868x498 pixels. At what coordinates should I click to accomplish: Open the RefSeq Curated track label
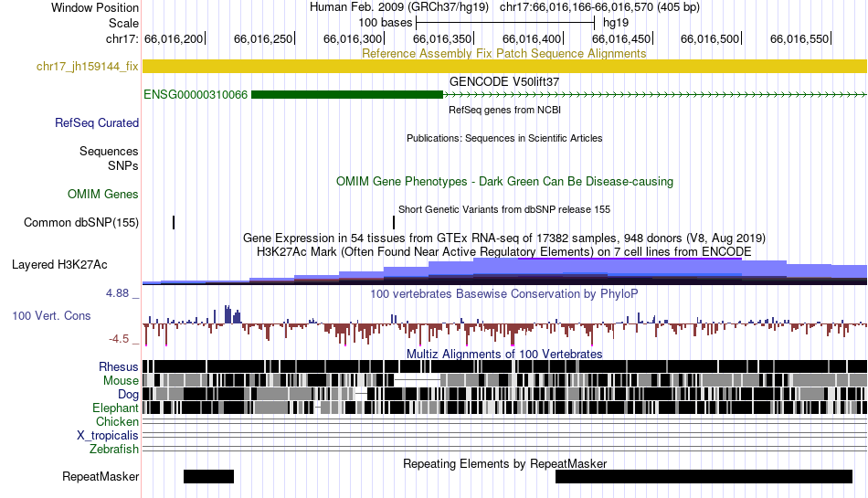point(97,122)
